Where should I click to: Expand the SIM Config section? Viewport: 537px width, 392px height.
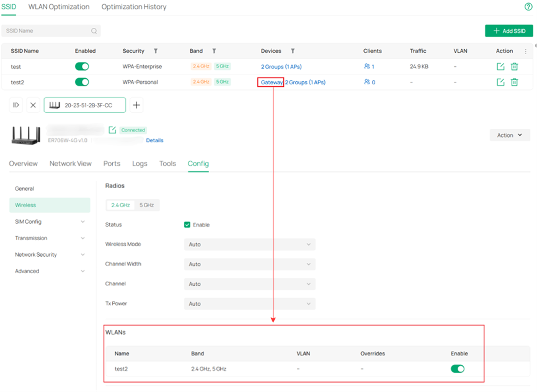point(50,222)
